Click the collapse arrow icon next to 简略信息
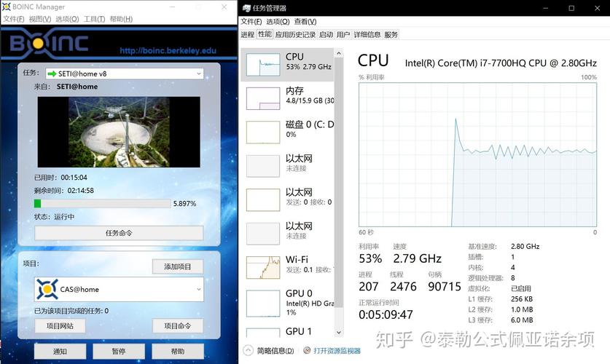 point(248,350)
